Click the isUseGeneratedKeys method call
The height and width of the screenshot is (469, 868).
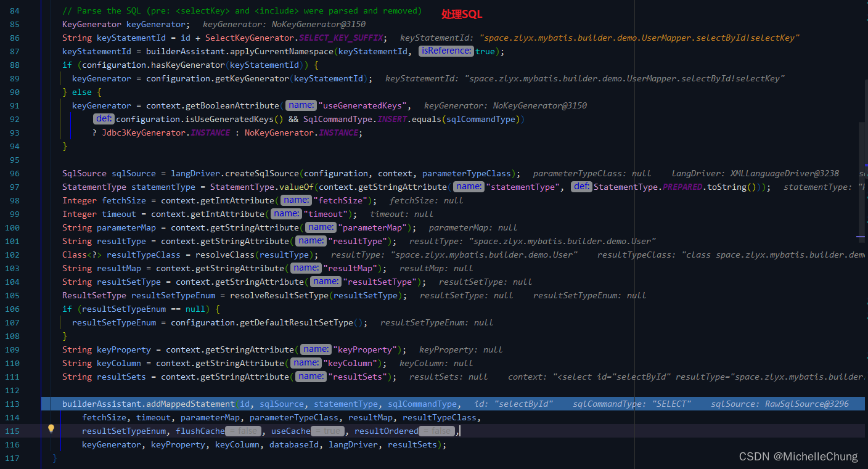[227, 119]
